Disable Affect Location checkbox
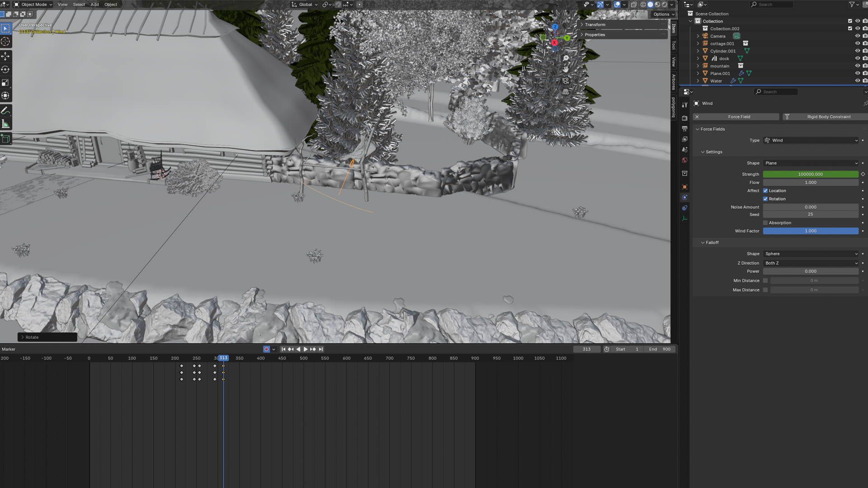This screenshot has height=488, width=868. [765, 191]
